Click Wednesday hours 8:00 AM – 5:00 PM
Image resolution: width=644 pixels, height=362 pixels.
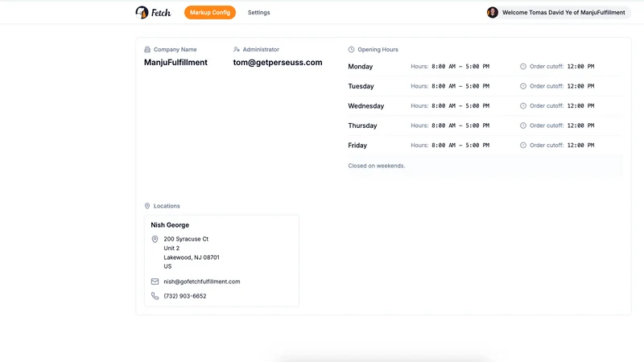460,106
